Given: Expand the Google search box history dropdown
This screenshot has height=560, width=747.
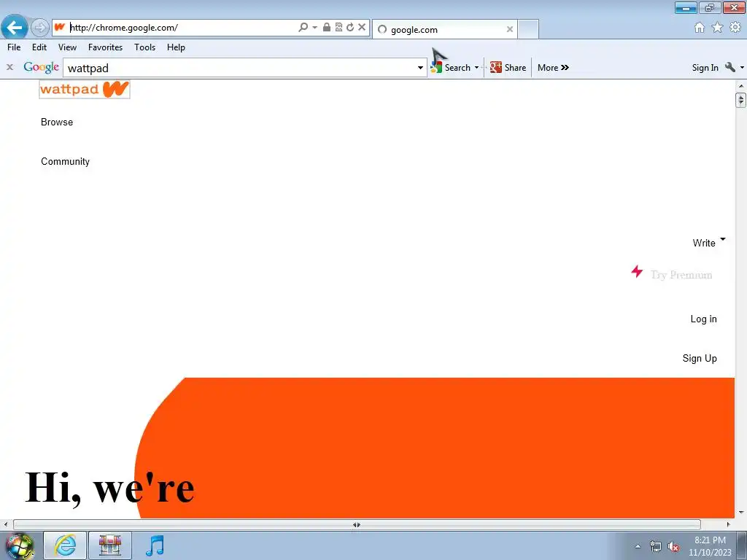Looking at the screenshot, I should coord(421,68).
